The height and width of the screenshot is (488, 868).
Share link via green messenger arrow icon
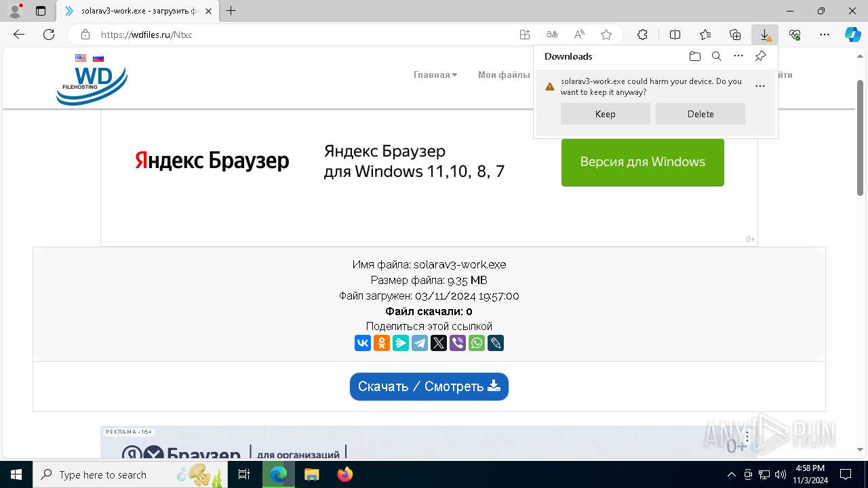[401, 343]
